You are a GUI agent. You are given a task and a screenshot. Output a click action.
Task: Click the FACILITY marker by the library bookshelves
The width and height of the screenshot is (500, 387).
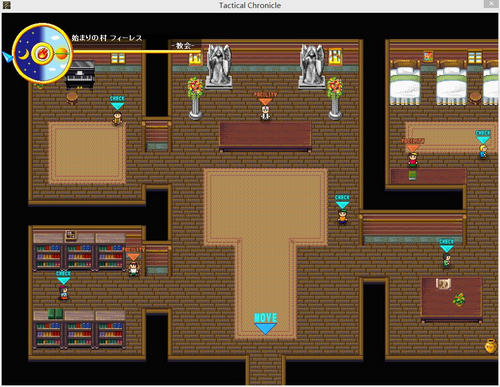pos(134,254)
